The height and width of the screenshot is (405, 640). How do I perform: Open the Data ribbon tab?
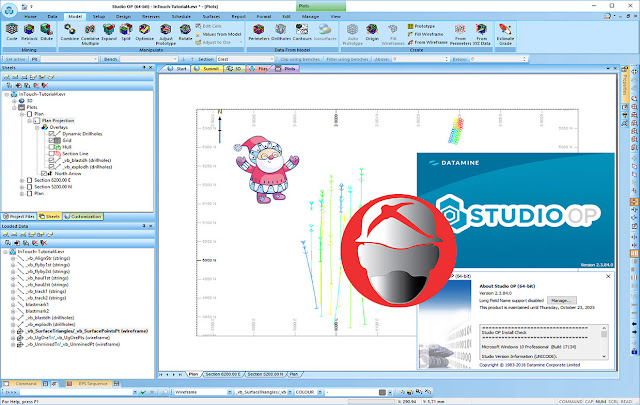tap(52, 16)
